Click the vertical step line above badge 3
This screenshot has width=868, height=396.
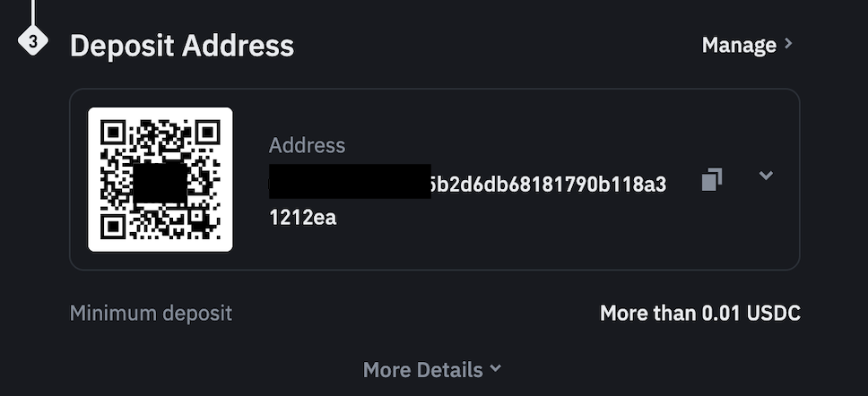click(33, 11)
